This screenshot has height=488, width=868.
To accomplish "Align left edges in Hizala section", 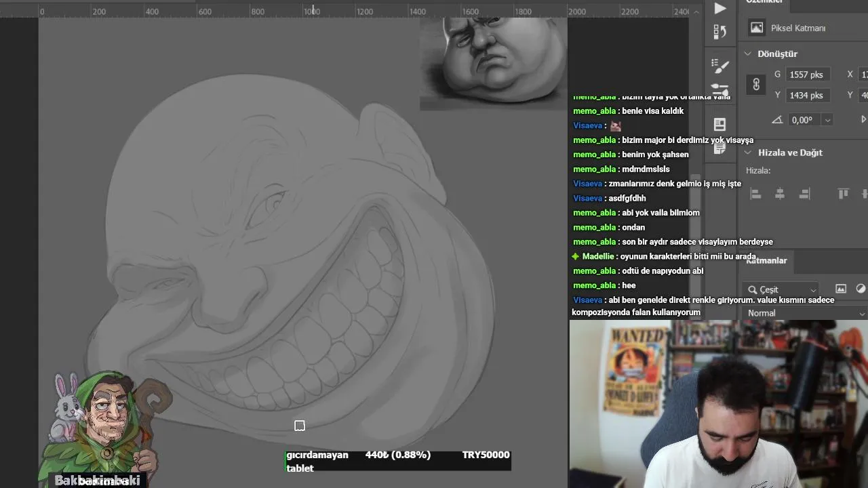I will pos(755,194).
